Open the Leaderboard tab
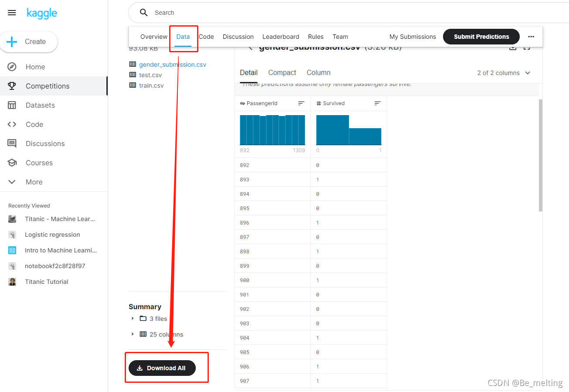The image size is (569, 392). pos(281,37)
